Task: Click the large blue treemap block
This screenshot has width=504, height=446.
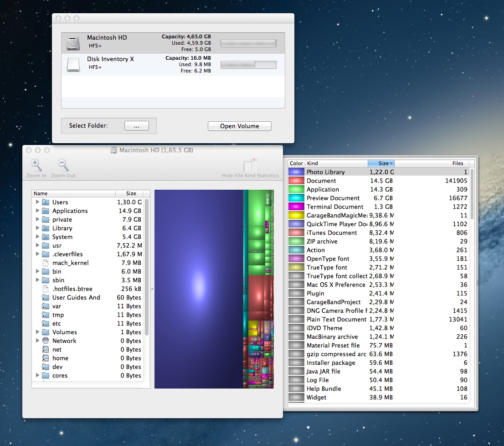Action: tap(199, 289)
